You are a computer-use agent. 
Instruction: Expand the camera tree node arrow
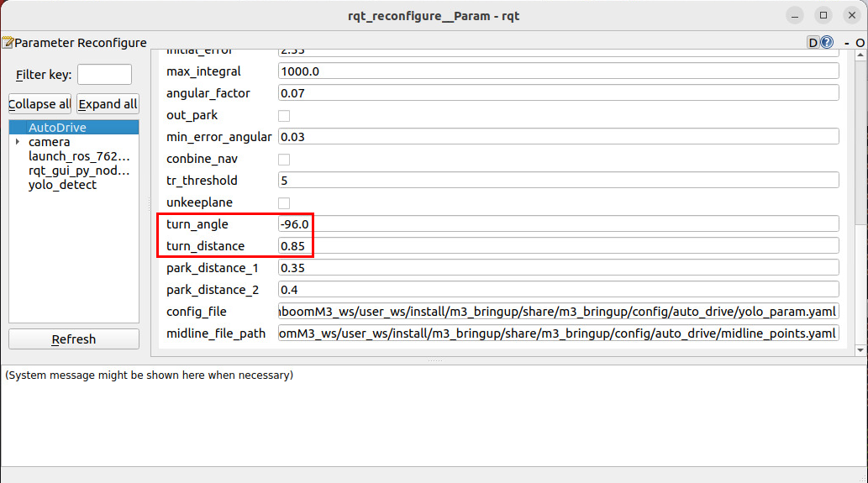tap(18, 142)
